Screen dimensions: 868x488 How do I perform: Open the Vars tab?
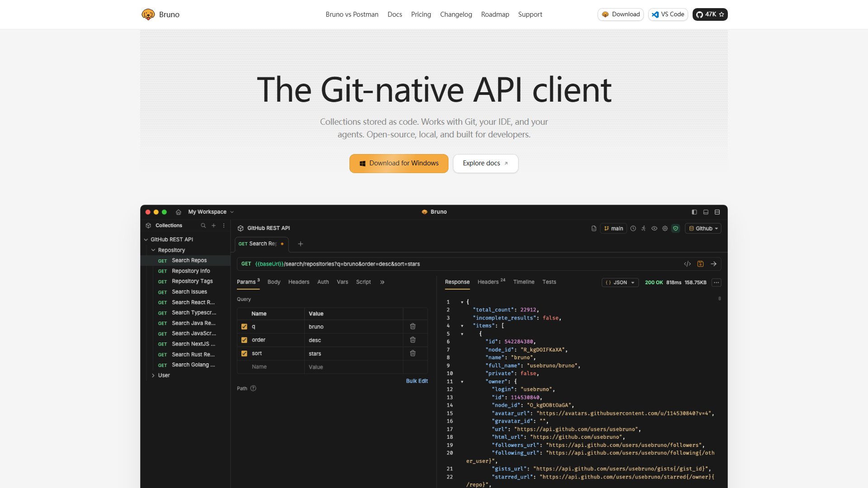pyautogui.click(x=342, y=282)
